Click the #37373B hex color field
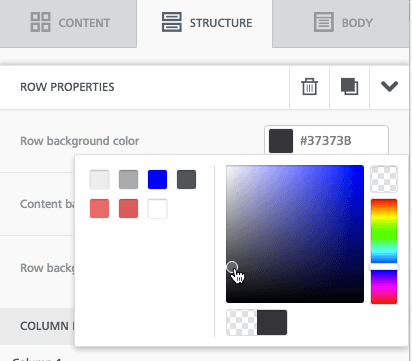The height and width of the screenshot is (361, 412). click(x=326, y=141)
